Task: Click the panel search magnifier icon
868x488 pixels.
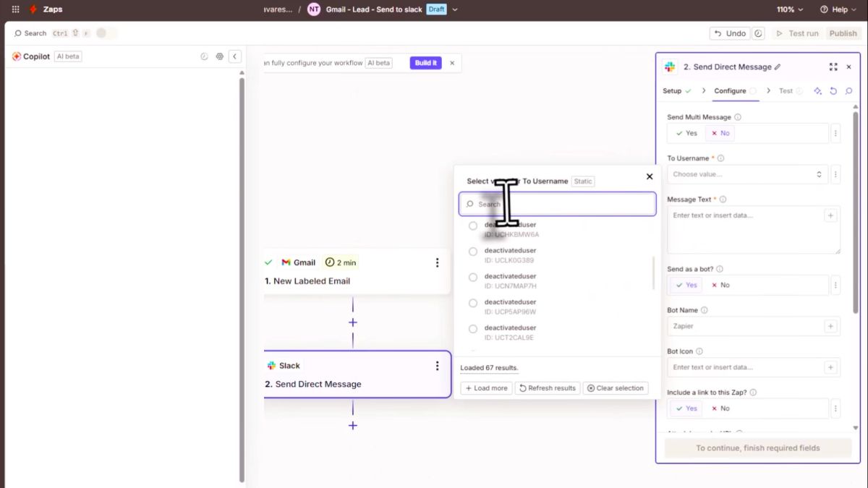Action: click(849, 91)
